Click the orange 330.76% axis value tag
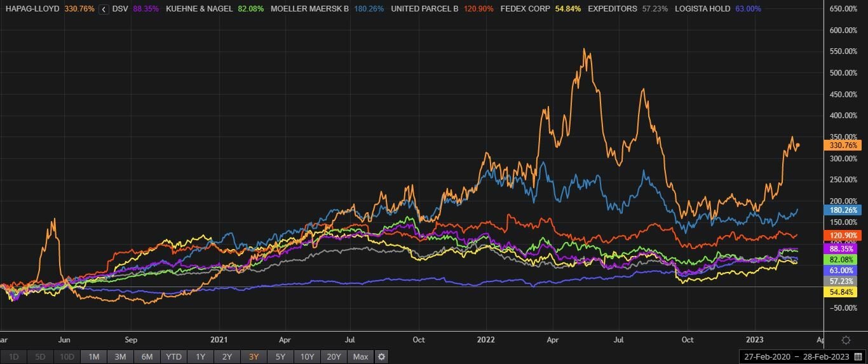This screenshot has width=868, height=364. 842,145
